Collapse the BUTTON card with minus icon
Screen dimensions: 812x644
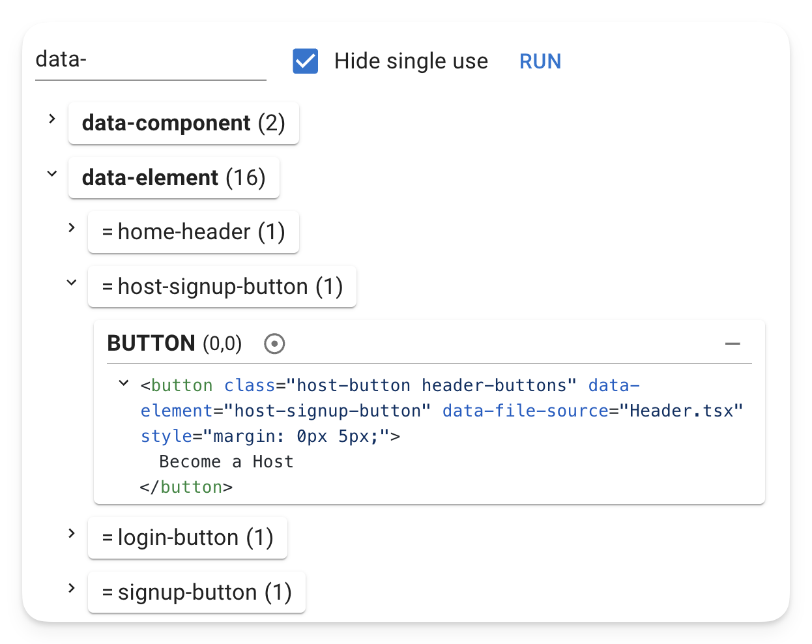click(x=732, y=344)
